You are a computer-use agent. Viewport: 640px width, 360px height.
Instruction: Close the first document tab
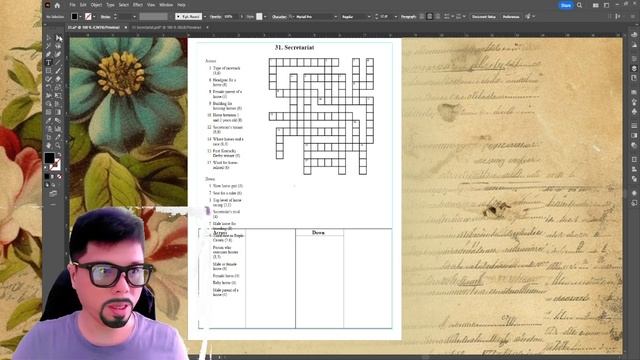[126, 27]
